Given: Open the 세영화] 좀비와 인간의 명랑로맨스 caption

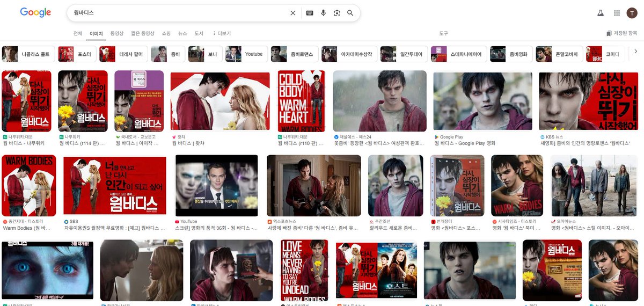Looking at the screenshot, I should pos(586,143).
